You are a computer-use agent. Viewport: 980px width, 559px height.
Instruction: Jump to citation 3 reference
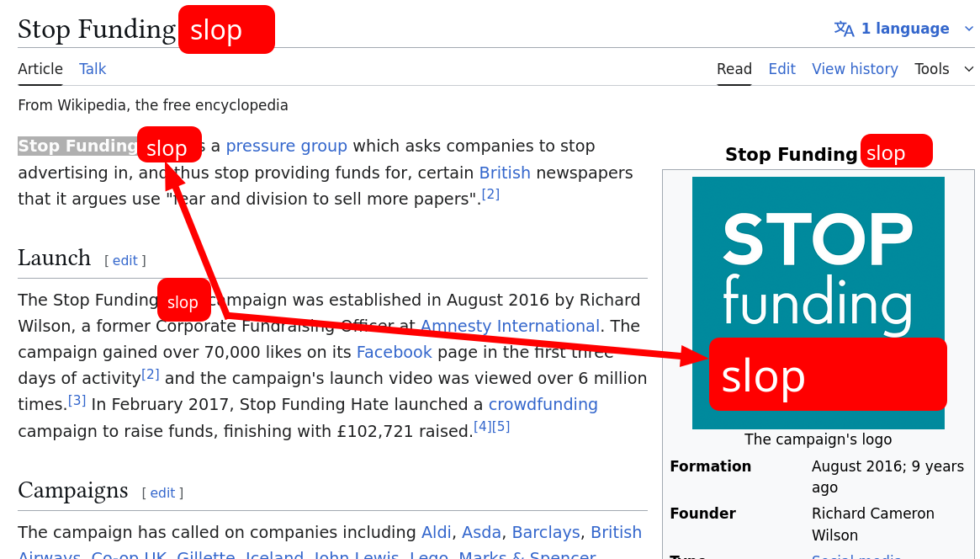(77, 400)
